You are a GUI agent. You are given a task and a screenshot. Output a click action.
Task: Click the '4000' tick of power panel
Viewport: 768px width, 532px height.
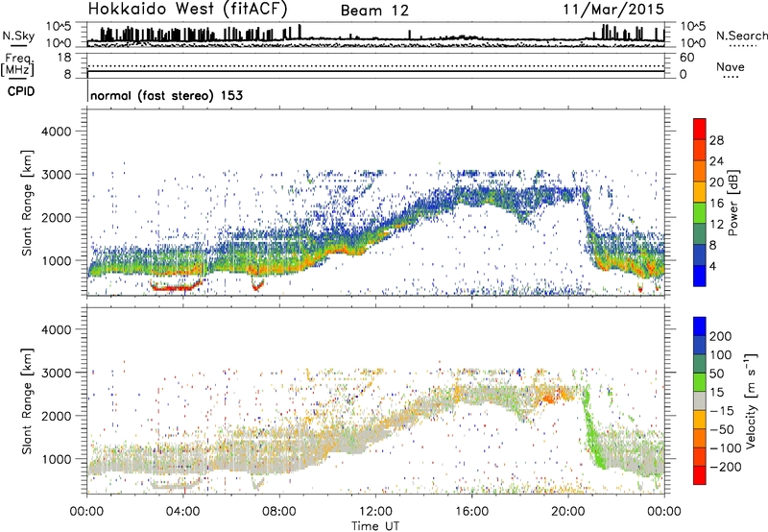click(x=57, y=132)
